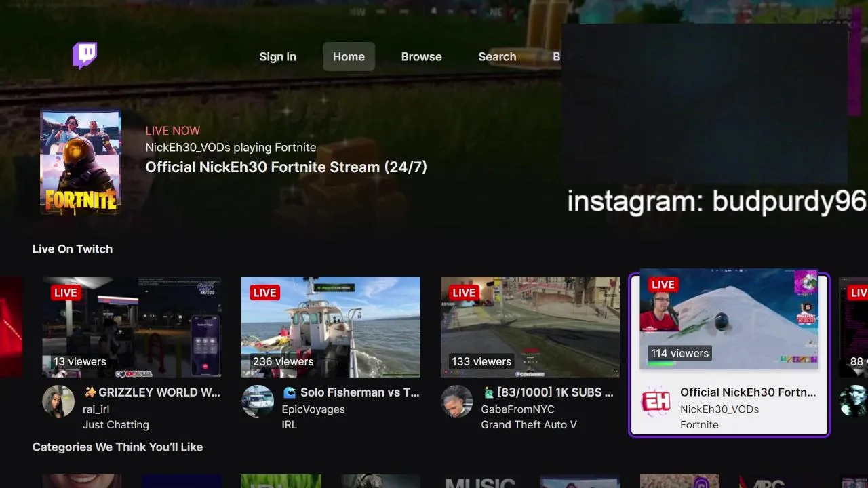
Task: Click the LIVE NOW label
Action: 173,131
